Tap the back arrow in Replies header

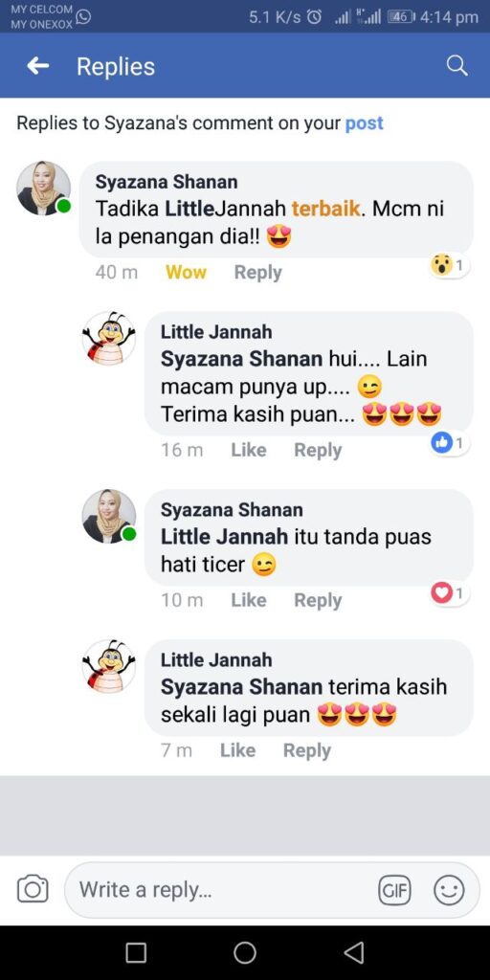point(38,66)
